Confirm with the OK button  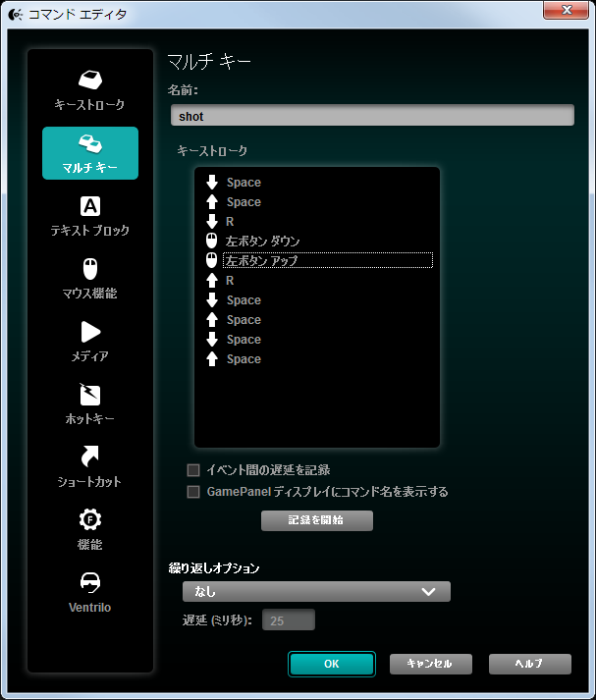[x=332, y=664]
